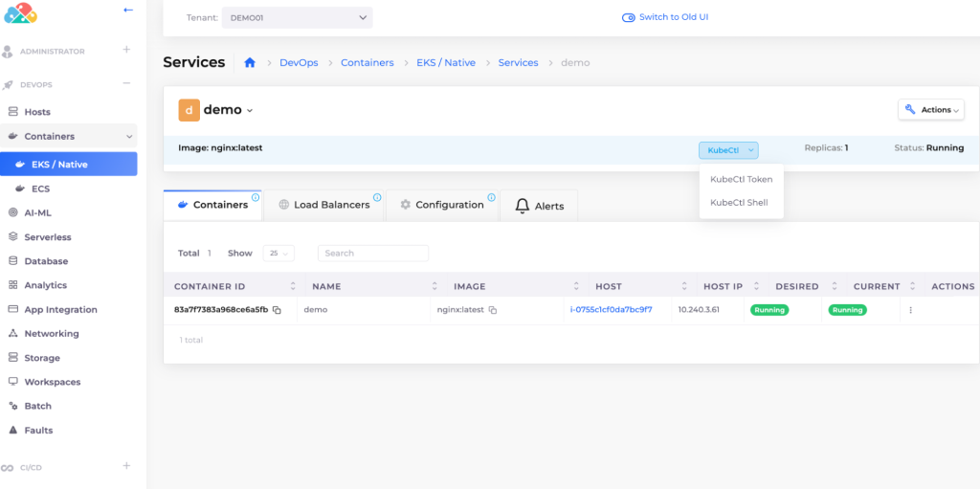Click the info icon on Load Balancers tab

pyautogui.click(x=377, y=198)
